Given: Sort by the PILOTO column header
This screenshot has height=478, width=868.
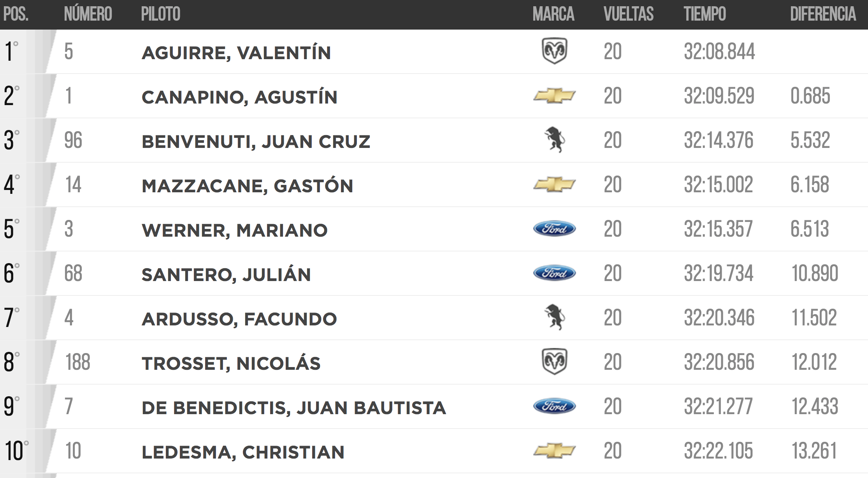Looking at the screenshot, I should coord(161,14).
